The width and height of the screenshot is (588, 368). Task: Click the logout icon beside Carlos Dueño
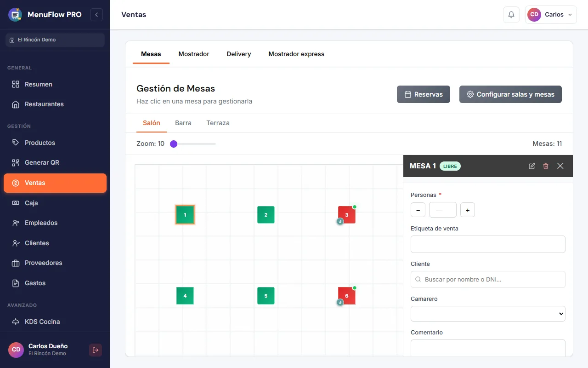pos(96,350)
